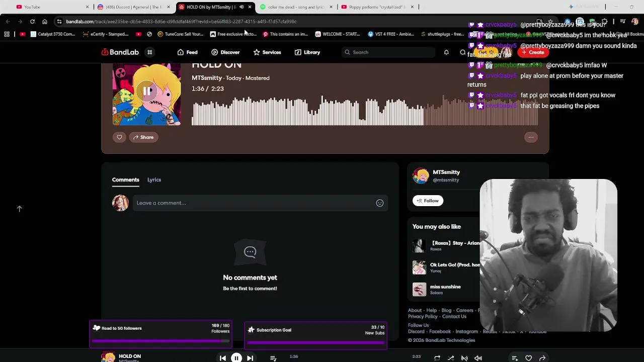Open the Ok Lets Go! recommended track

(x=455, y=264)
